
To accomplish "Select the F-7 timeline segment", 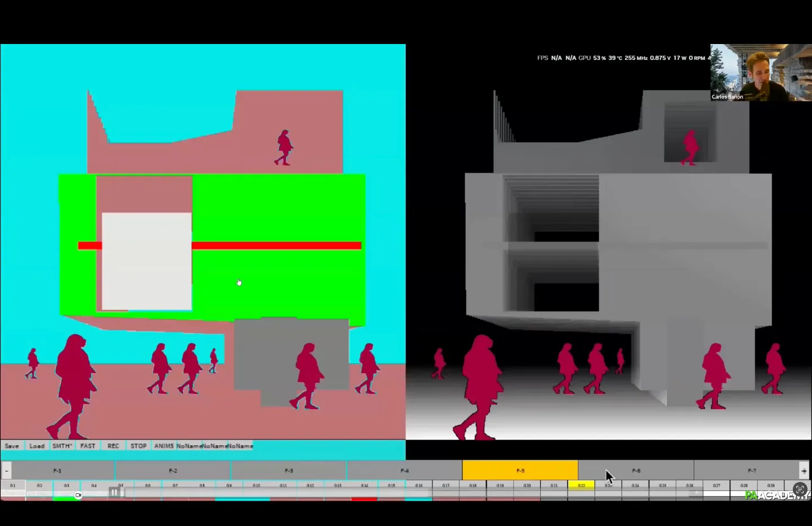I will 751,470.
